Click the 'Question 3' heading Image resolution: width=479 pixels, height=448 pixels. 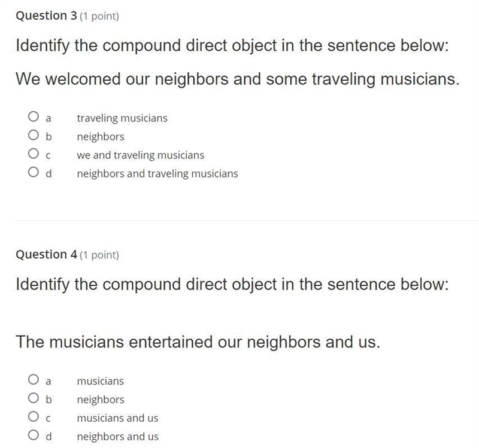47,16
